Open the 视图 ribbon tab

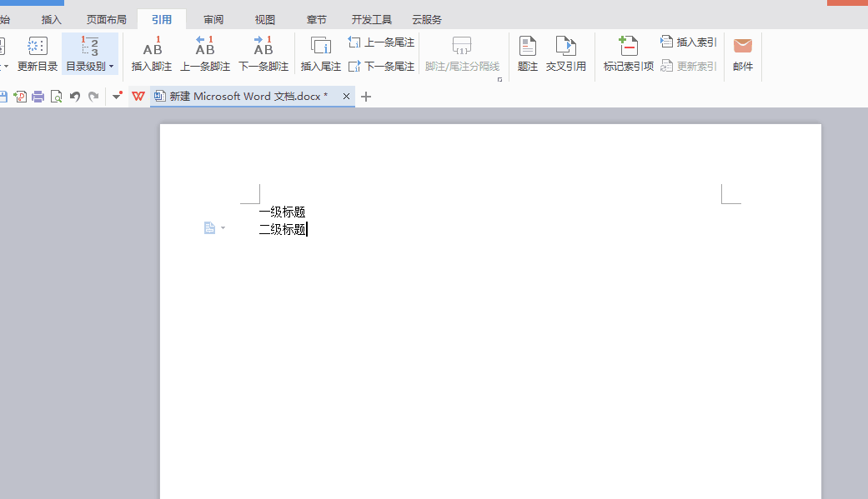point(265,20)
